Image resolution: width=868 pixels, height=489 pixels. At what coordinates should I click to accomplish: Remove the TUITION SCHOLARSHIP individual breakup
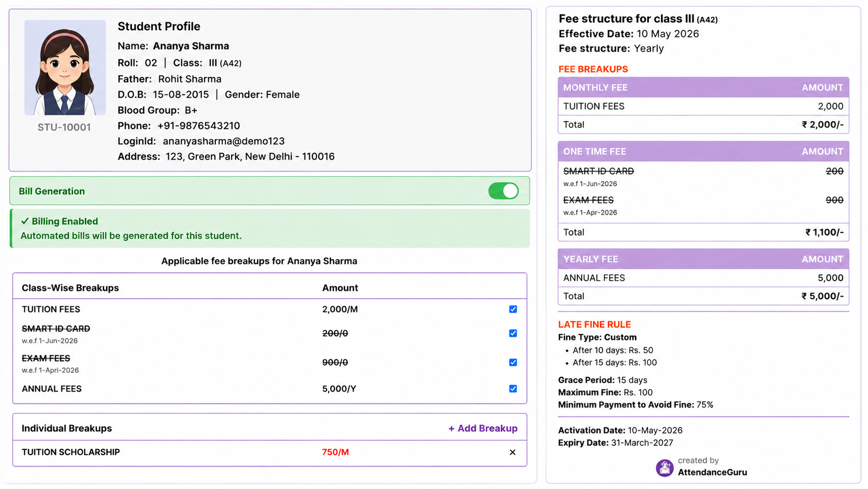click(x=512, y=452)
